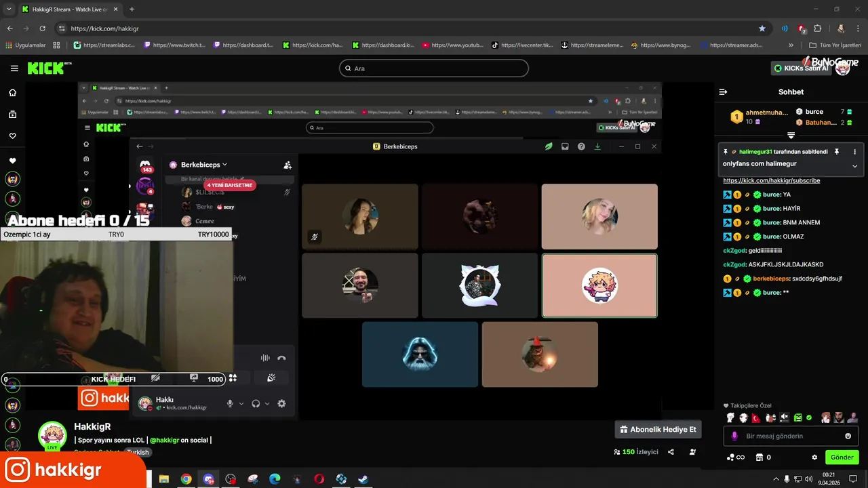Open Uygulamalar bookmark
Screen dimensions: 868x488
click(25, 45)
